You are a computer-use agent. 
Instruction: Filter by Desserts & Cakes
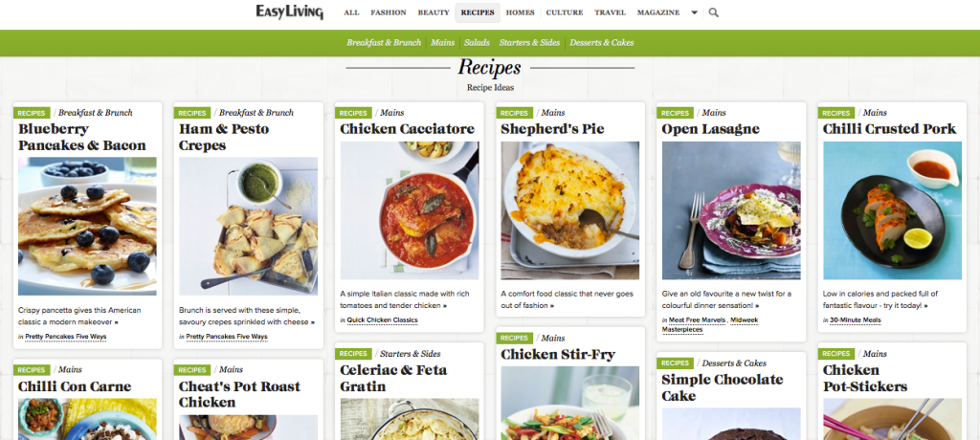click(x=602, y=42)
